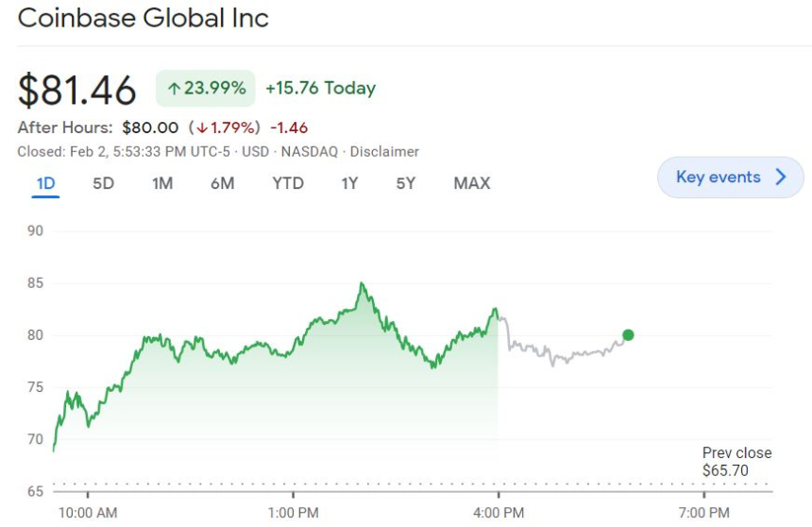Image resolution: width=812 pixels, height=527 pixels.
Task: Click the $81.46 stock price
Action: 77,90
